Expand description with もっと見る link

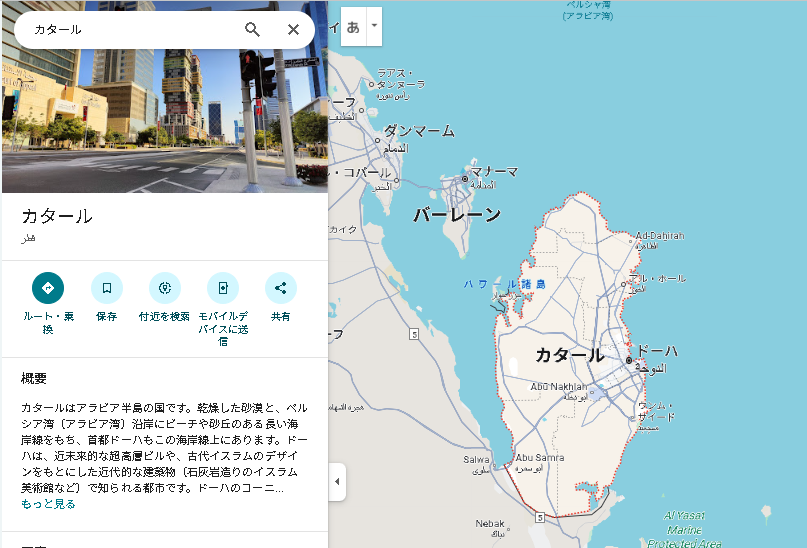coord(48,504)
